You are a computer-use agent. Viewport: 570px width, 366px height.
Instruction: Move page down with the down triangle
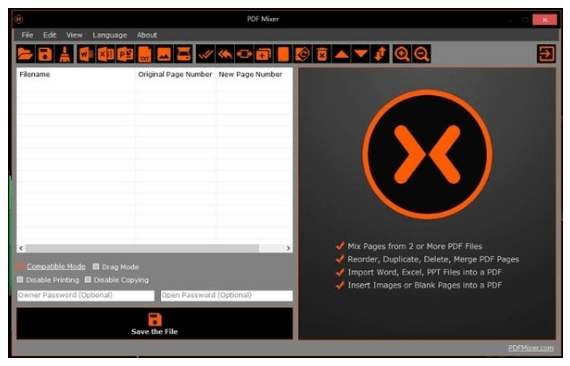361,54
